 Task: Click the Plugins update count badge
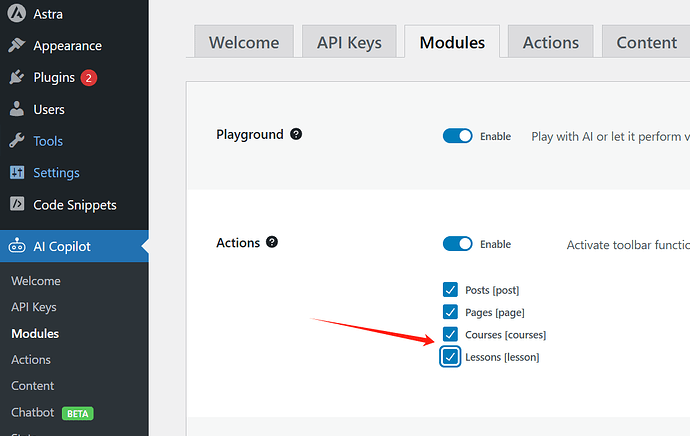[x=88, y=78]
